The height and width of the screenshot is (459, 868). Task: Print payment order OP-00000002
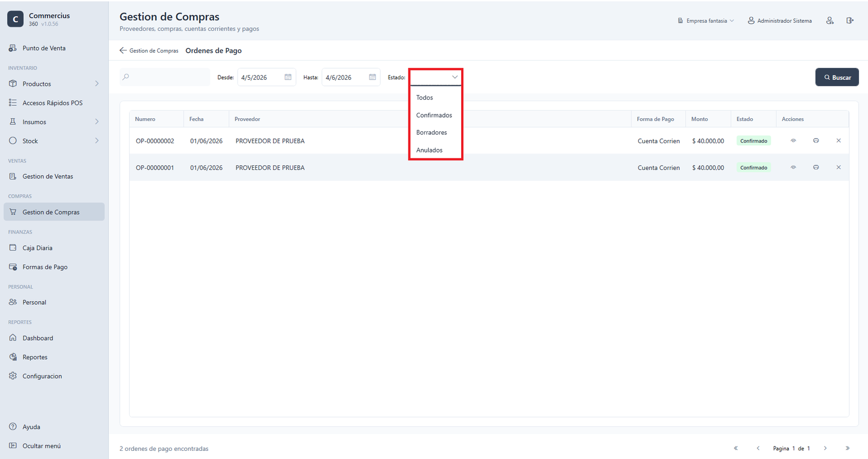tap(816, 141)
